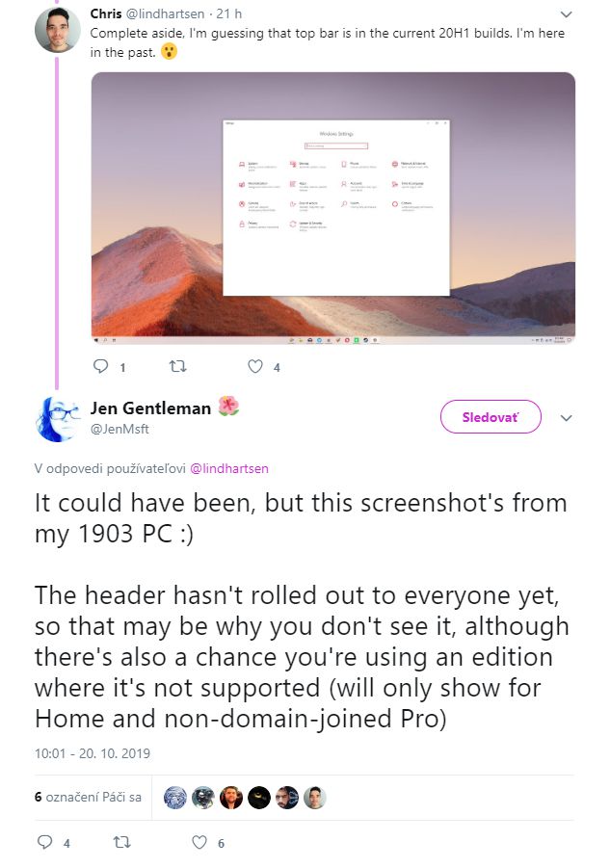The image size is (610, 868).
Task: Click the 10:01 - 20. 10. 2019 timestamp
Action: (93, 752)
